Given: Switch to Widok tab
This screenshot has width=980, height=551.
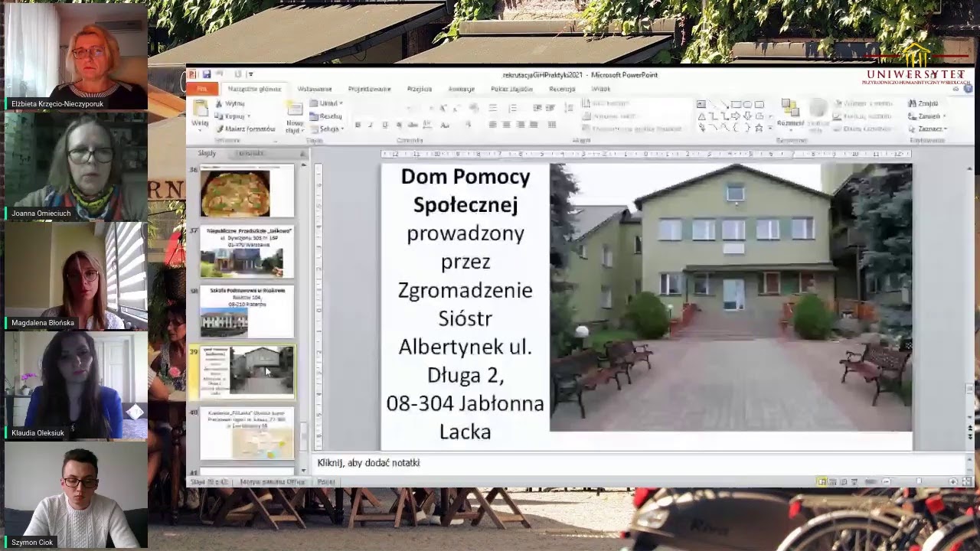Looking at the screenshot, I should pos(601,89).
